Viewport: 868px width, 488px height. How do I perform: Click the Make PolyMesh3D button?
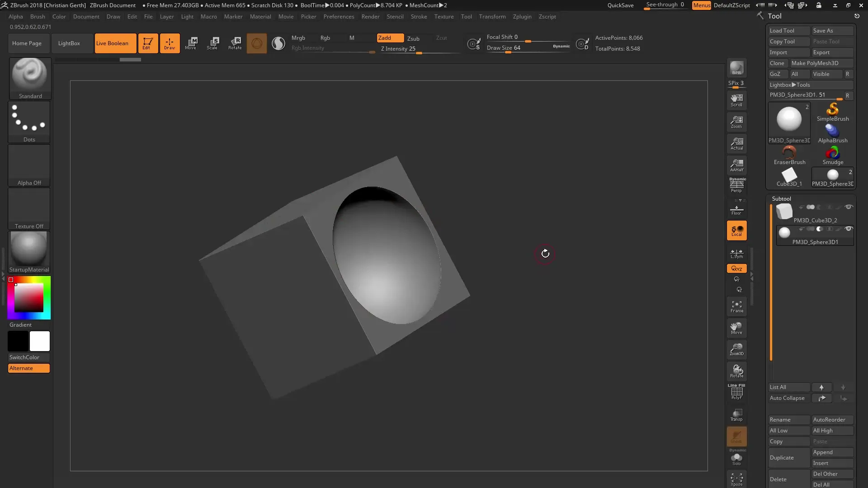(815, 63)
